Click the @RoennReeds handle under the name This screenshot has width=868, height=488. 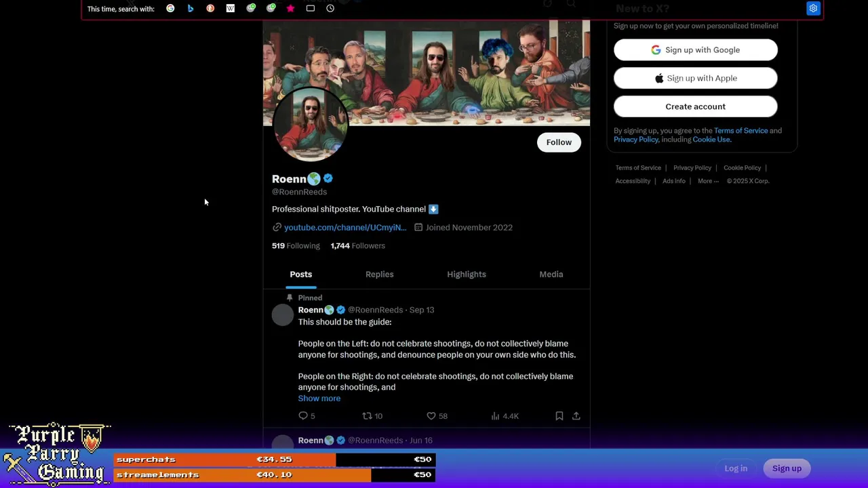(x=299, y=192)
